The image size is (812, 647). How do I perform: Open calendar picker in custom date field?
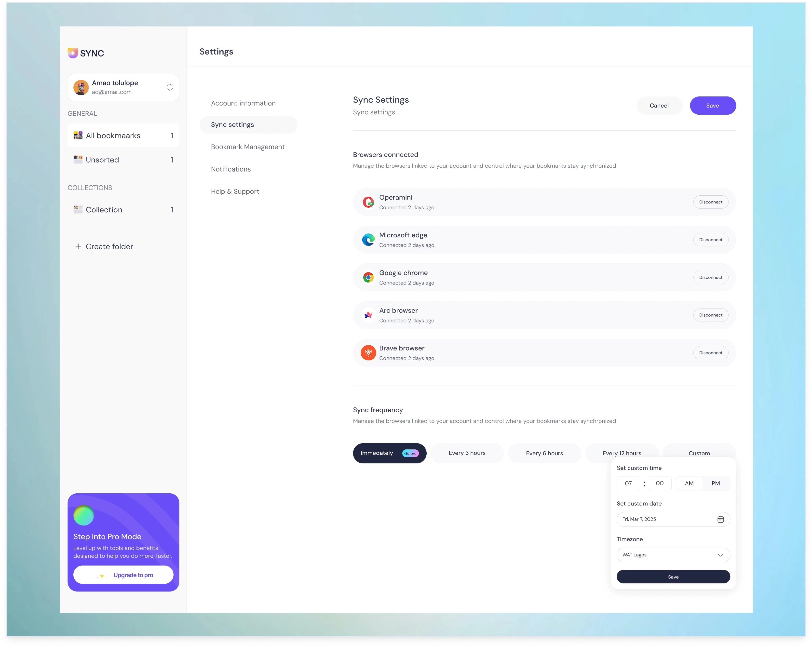(720, 519)
